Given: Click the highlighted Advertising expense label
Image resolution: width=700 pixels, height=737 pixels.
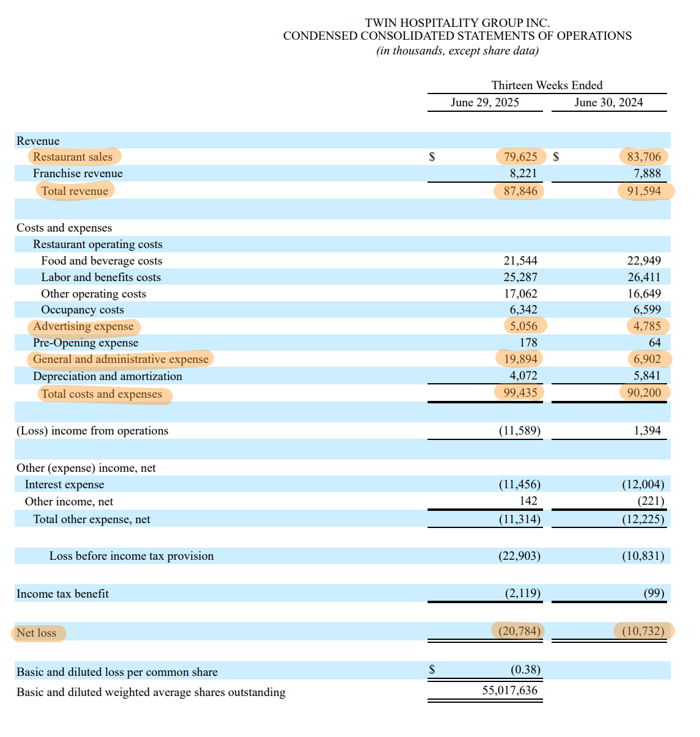Looking at the screenshot, I should pyautogui.click(x=83, y=326).
